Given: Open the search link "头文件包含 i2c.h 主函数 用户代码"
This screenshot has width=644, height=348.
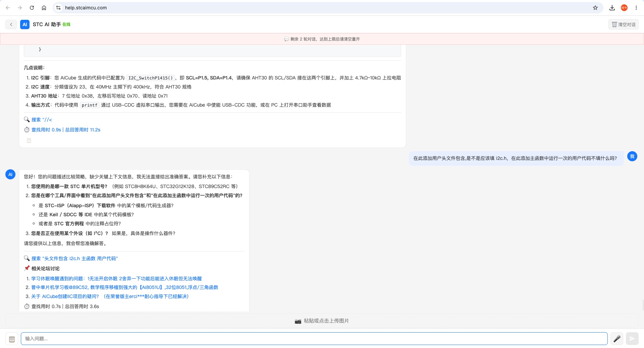Looking at the screenshot, I should click(x=74, y=258).
